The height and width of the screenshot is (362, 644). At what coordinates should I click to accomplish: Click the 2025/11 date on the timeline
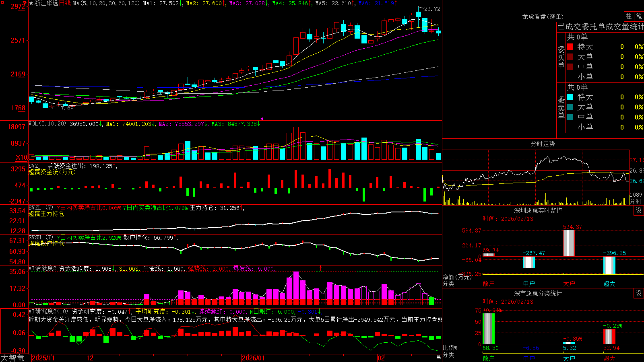(x=43, y=358)
